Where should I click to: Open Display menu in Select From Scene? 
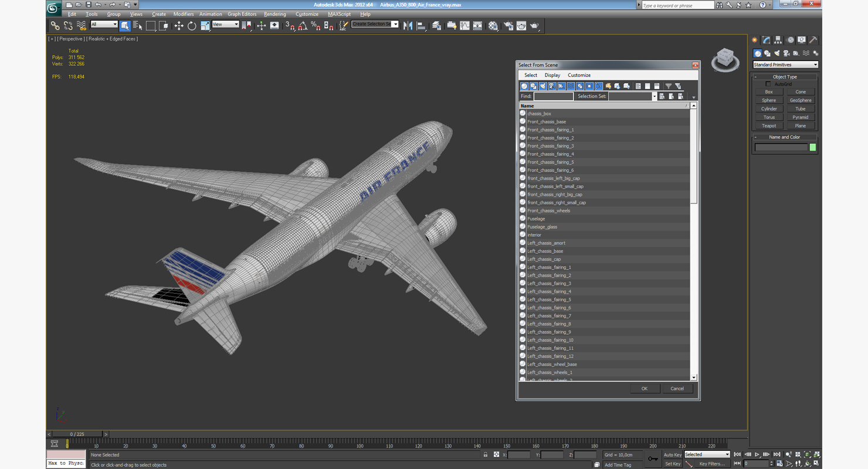pos(552,75)
